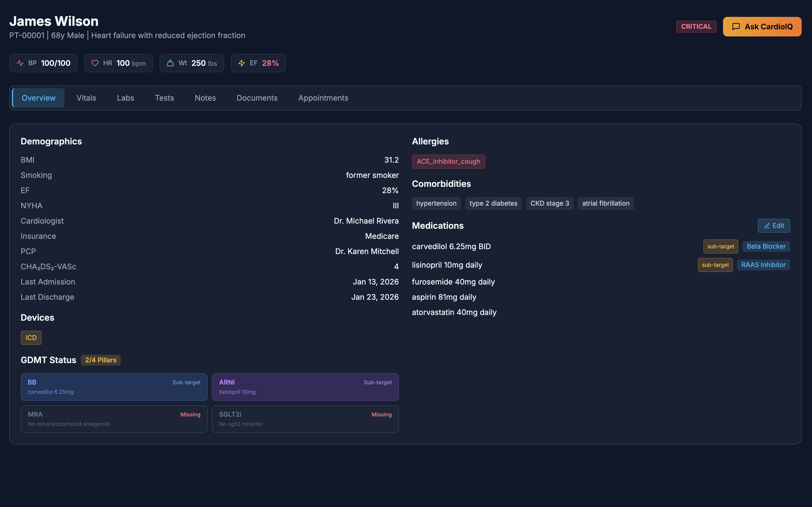The width and height of the screenshot is (812, 507).
Task: Click the EF lightning bolt icon
Action: click(241, 63)
